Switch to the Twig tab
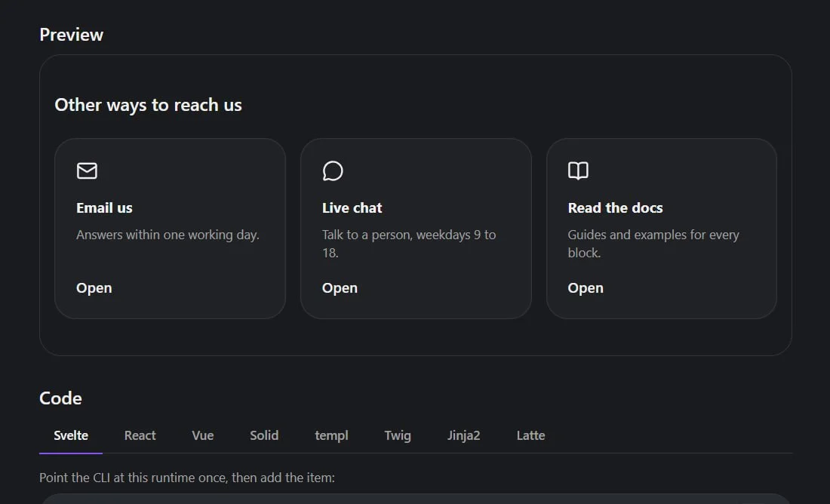830x504 pixels. [x=398, y=435]
